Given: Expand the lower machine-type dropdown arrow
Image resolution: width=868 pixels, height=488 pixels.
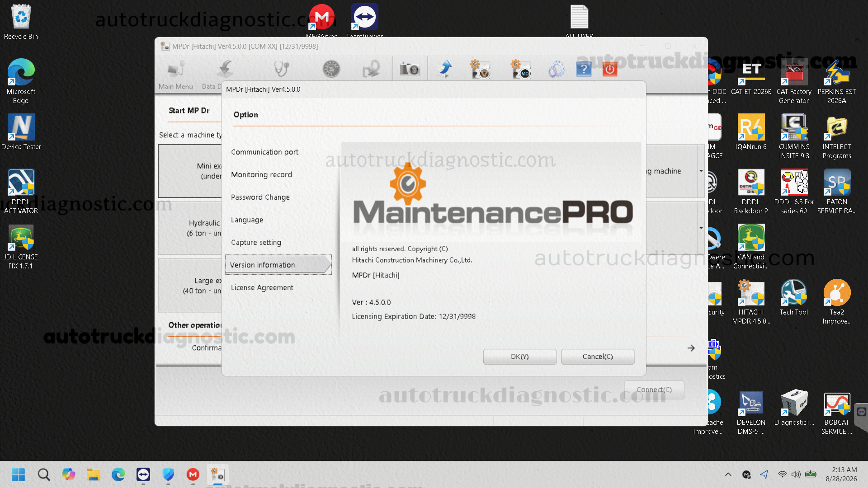Looking at the screenshot, I should tap(701, 228).
